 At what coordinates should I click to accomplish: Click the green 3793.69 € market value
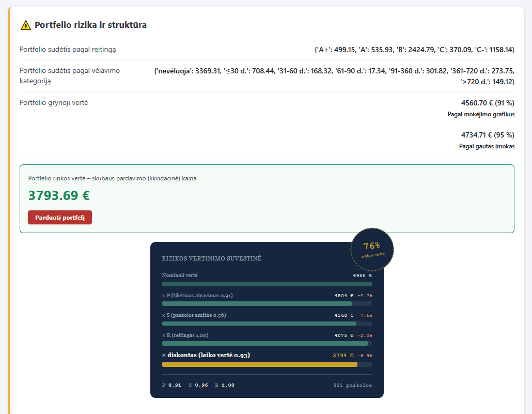click(x=59, y=195)
